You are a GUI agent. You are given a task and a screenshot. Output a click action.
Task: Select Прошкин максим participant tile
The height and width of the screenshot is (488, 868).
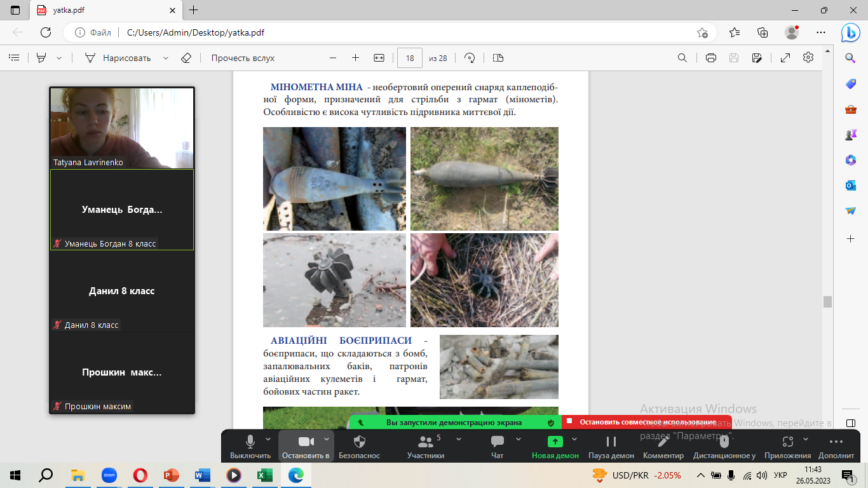122,372
